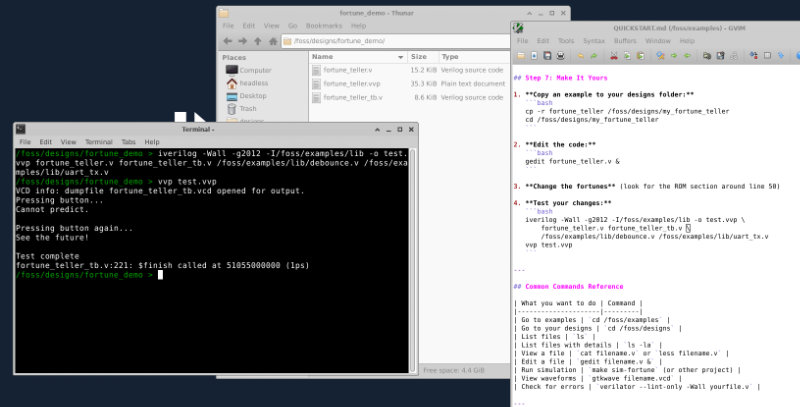Go back with Thunar's back arrow
The image size is (800, 407).
tap(228, 41)
